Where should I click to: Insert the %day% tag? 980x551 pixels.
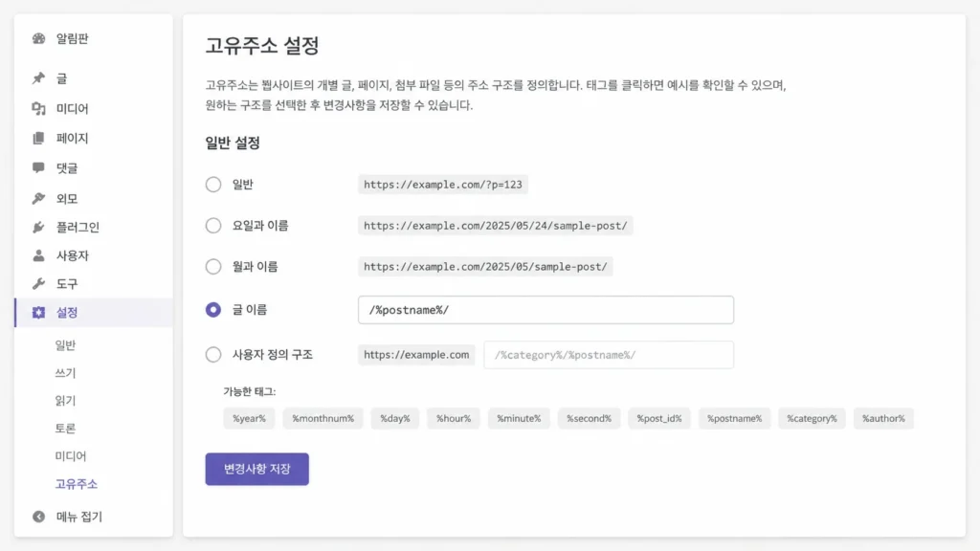tap(395, 419)
